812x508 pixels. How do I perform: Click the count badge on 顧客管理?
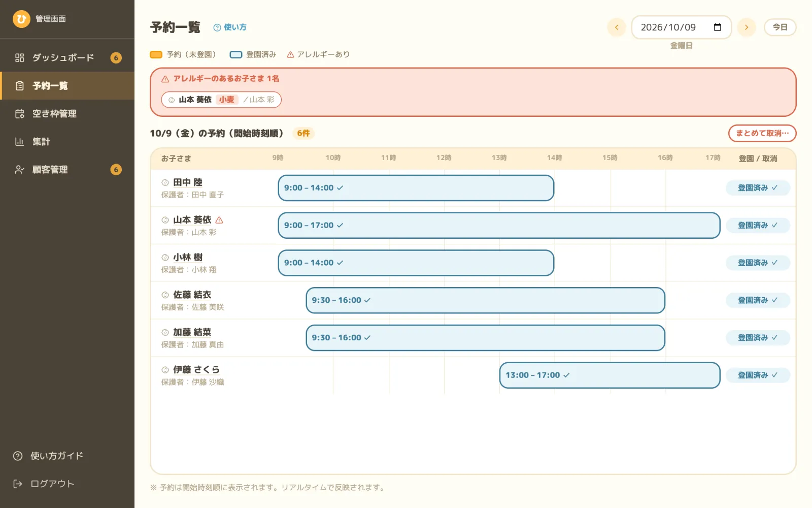(x=116, y=170)
